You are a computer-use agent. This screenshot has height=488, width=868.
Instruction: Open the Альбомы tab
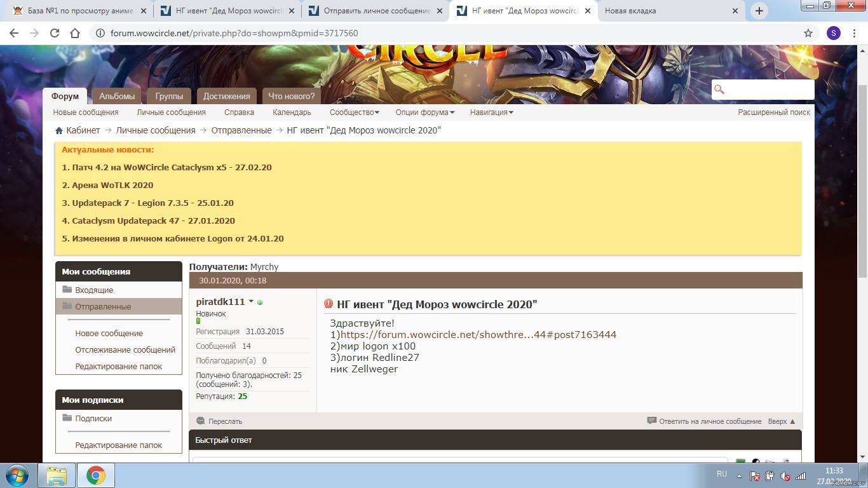117,96
